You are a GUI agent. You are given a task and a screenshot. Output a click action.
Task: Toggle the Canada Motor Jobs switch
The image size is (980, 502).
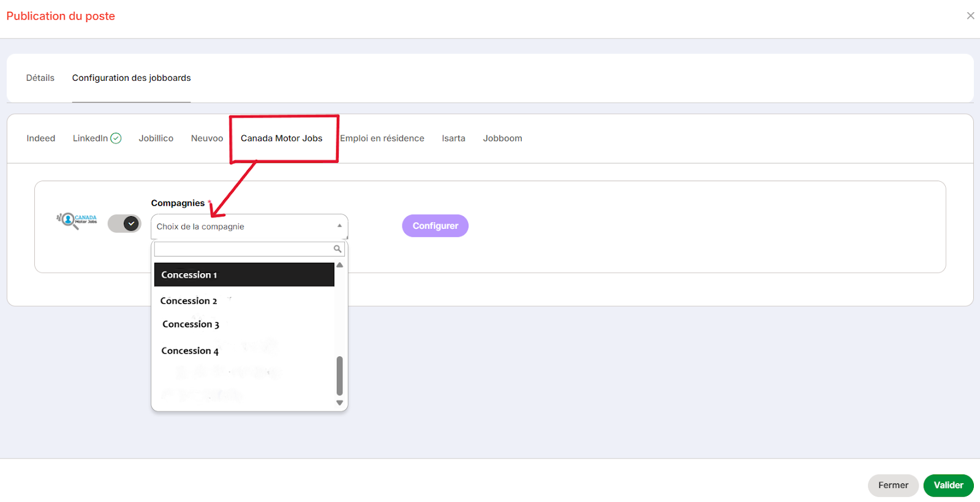[x=124, y=223]
